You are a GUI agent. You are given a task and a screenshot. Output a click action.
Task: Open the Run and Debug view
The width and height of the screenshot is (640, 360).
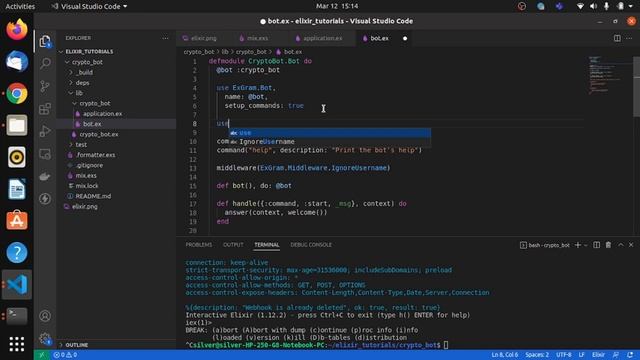[45, 131]
